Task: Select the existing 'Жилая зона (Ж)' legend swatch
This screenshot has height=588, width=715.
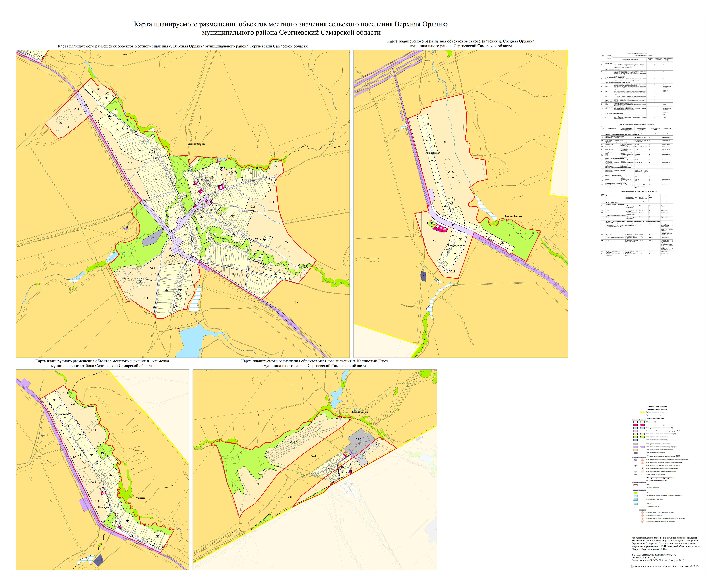Action: 635,422
